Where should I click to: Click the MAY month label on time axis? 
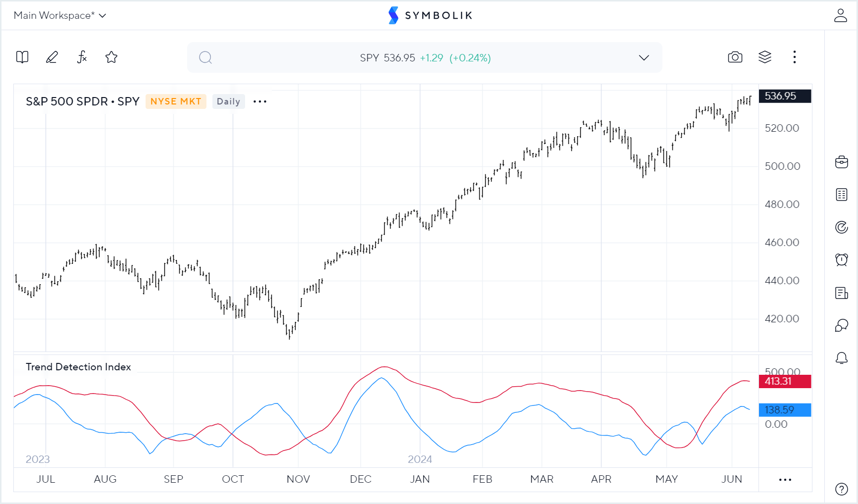(x=666, y=479)
